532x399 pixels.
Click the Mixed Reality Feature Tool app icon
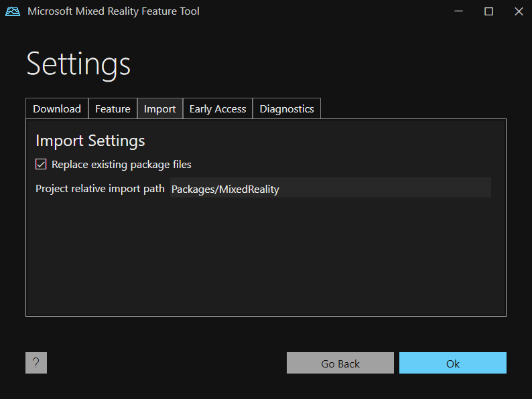click(x=13, y=11)
